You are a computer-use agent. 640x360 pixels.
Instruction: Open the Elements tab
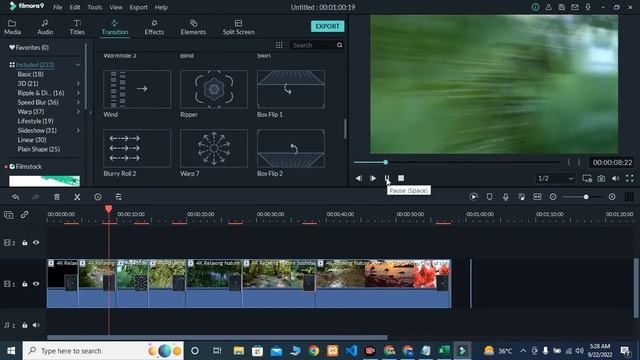[x=193, y=27]
